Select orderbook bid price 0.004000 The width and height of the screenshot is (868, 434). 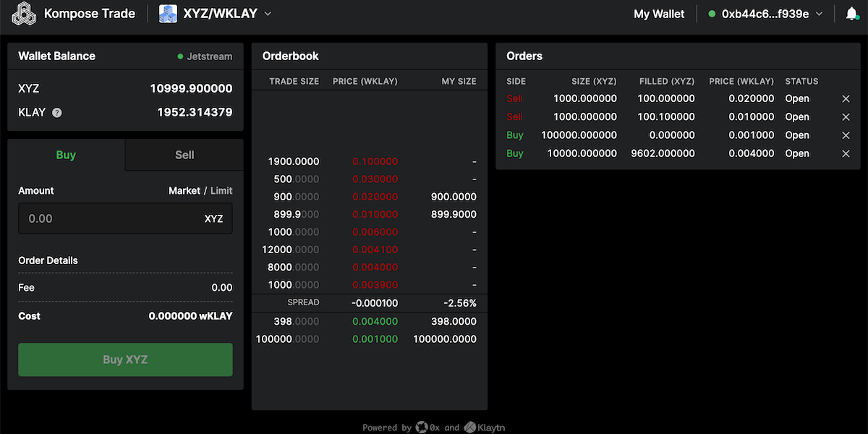point(375,321)
